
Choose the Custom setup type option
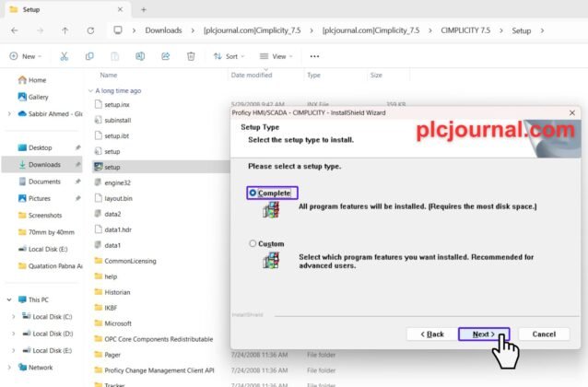click(x=253, y=244)
